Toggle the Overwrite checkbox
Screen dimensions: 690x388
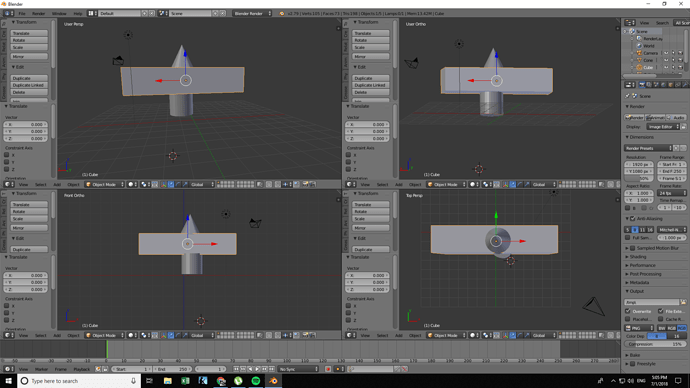pyautogui.click(x=628, y=311)
